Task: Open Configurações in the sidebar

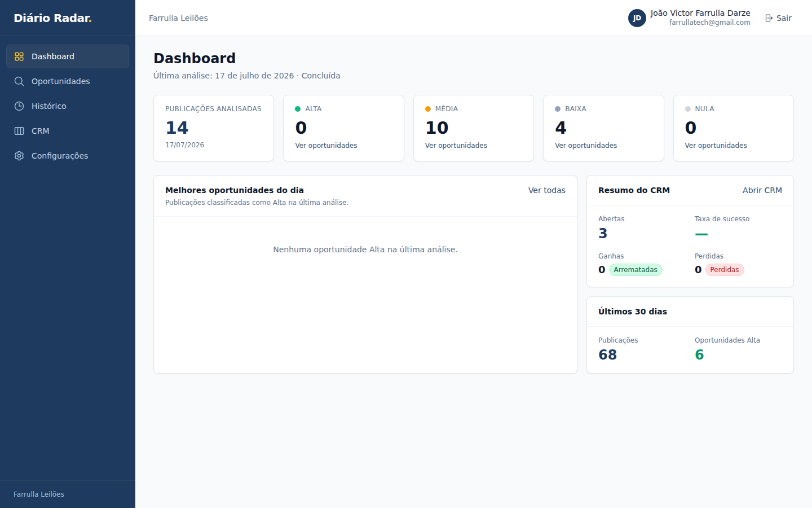Action: tap(68, 156)
